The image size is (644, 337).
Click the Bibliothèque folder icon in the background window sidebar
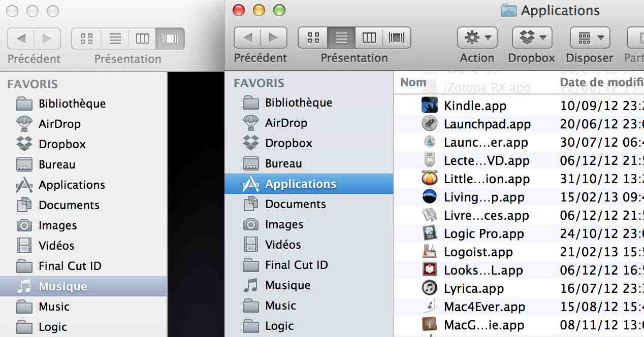(24, 104)
